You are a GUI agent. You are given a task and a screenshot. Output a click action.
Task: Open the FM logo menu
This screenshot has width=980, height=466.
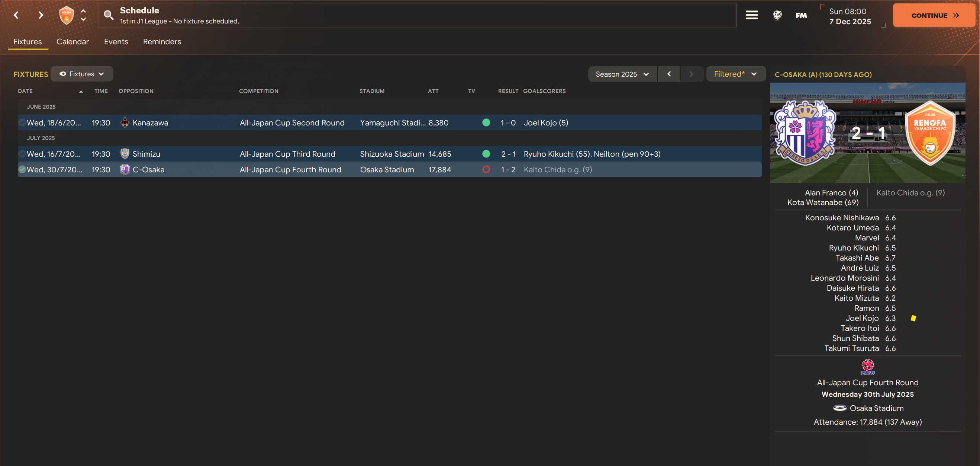click(x=801, y=16)
